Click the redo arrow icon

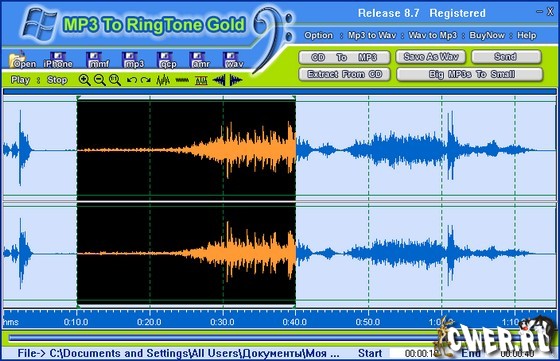145,80
